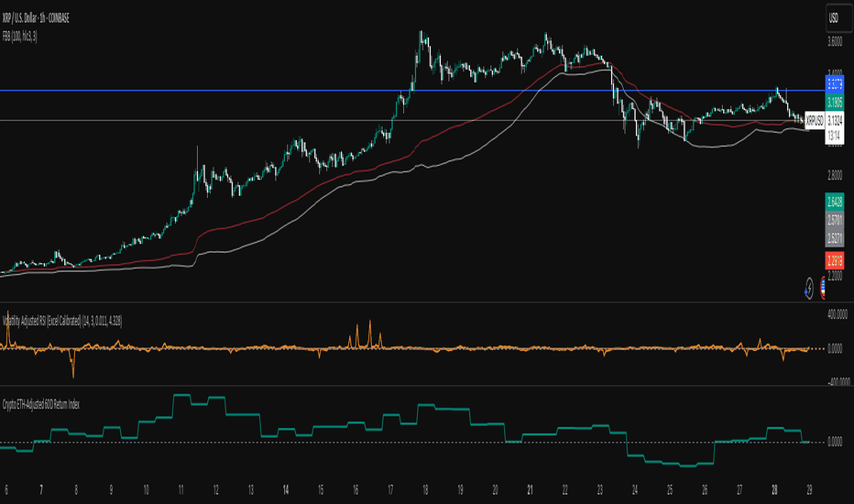The width and height of the screenshot is (854, 504).
Task: Select the gray horizontal price line
Action: 403,120
